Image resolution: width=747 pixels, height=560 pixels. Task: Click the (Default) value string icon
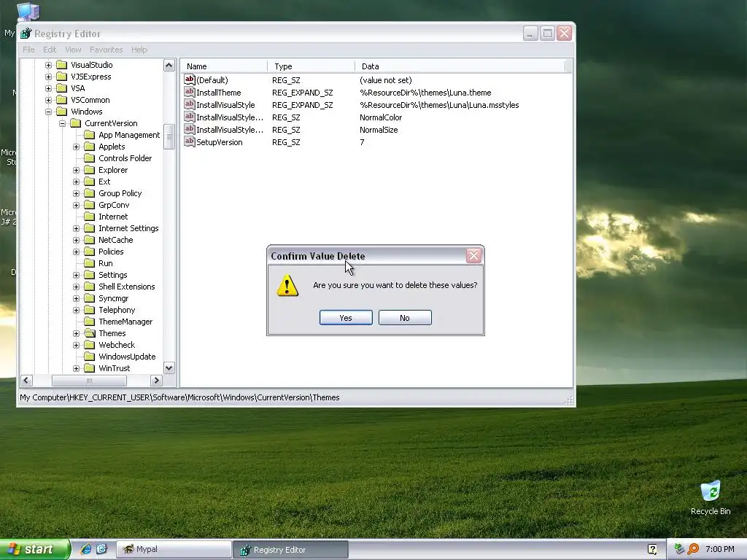coord(190,79)
